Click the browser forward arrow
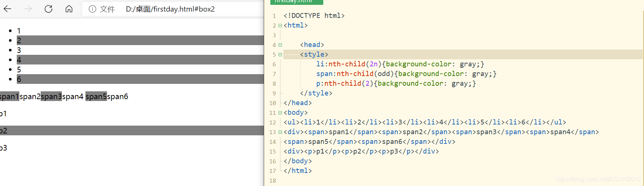Screen dimensions: 644x186 (x=28, y=9)
